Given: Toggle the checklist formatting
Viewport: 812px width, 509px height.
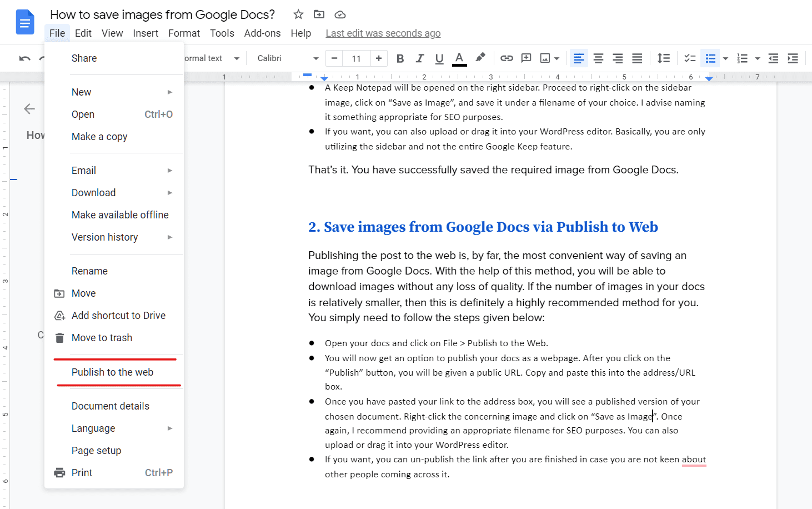Looking at the screenshot, I should coord(690,58).
